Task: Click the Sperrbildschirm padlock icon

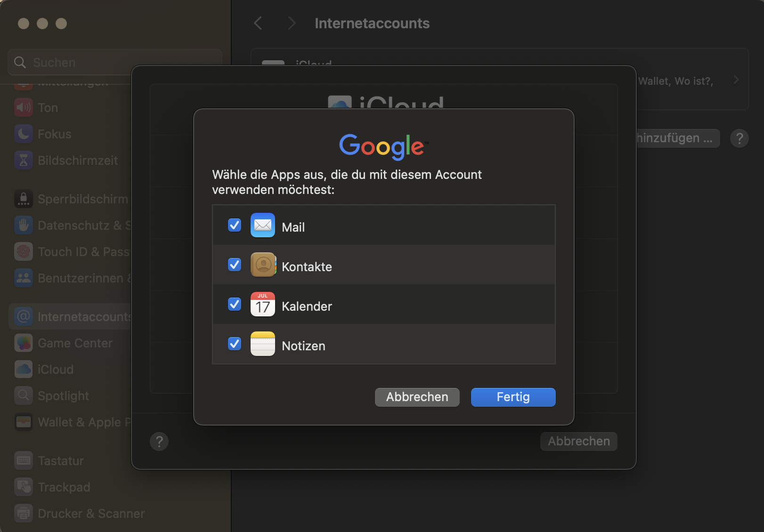Action: [x=23, y=199]
